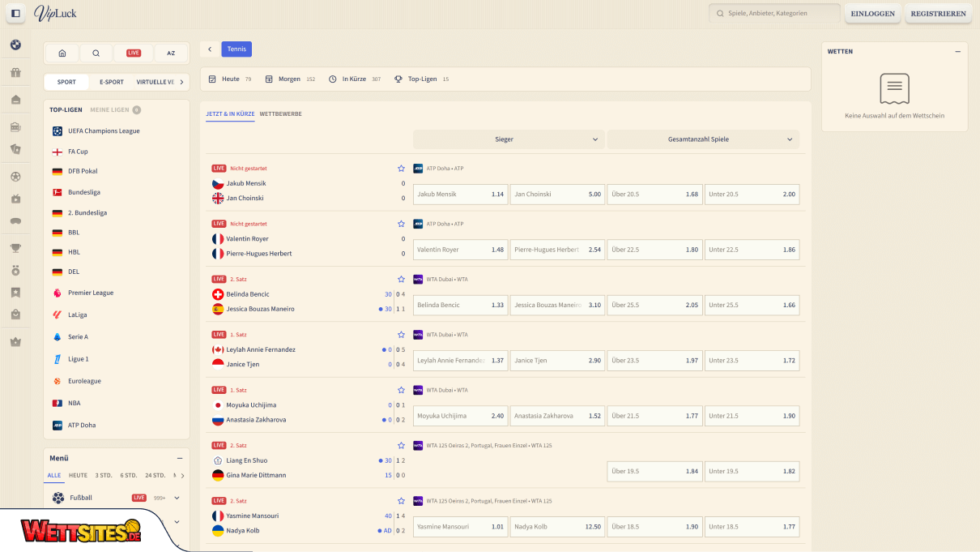Select the E-Sport tab

(x=112, y=82)
